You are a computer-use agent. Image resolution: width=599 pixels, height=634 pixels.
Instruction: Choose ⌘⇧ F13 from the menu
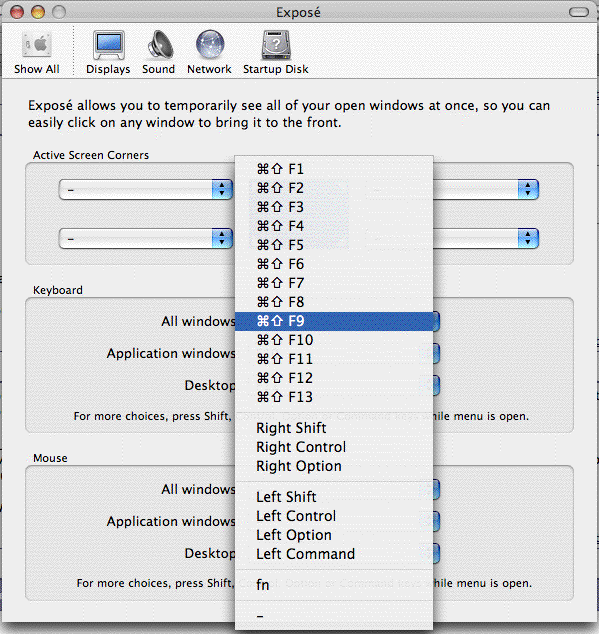334,397
